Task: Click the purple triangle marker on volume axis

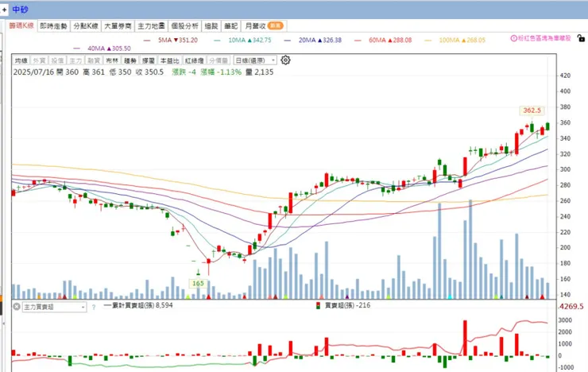Action: [347, 296]
